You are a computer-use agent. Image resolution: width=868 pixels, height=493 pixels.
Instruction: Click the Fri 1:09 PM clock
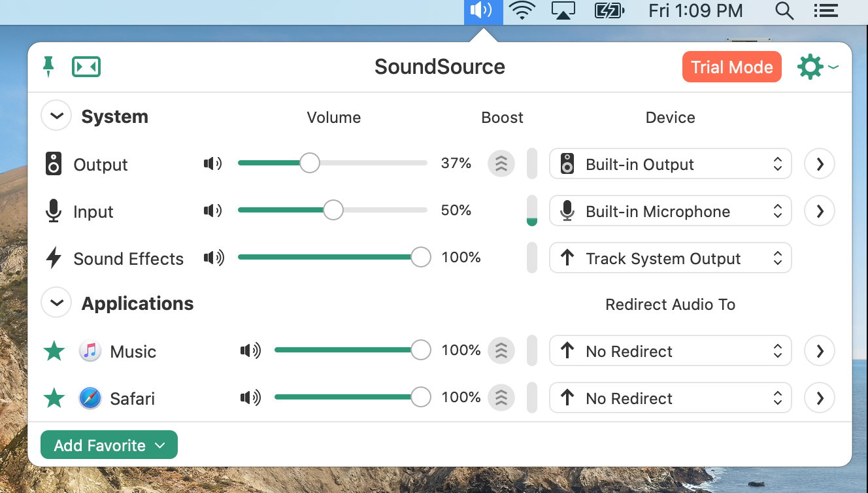695,11
